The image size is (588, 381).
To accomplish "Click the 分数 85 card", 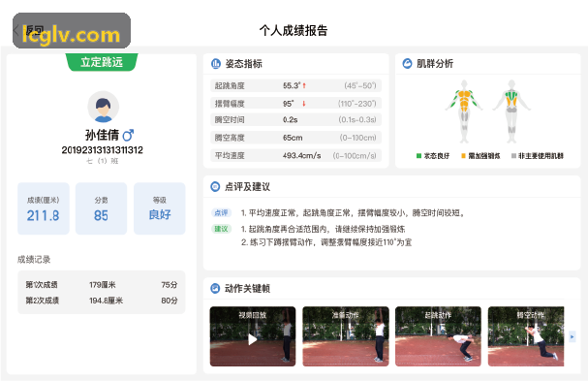I will point(102,208).
